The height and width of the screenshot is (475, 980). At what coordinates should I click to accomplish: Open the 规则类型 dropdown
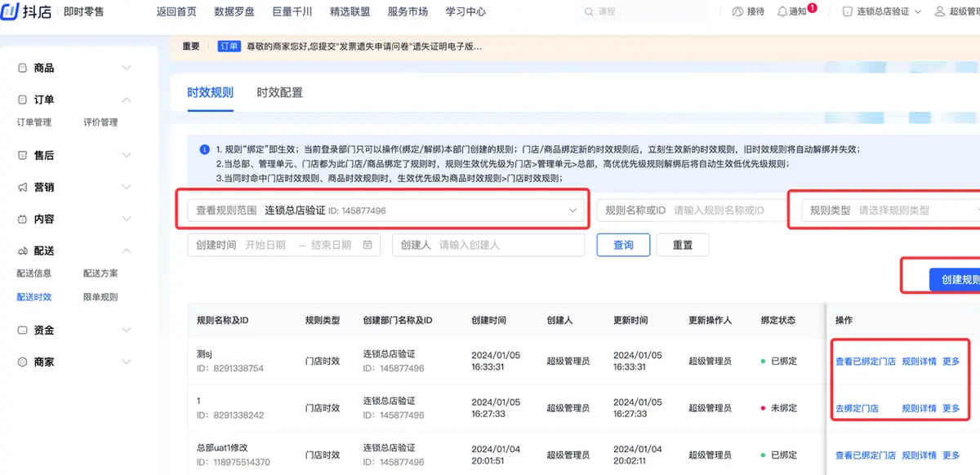pyautogui.click(x=890, y=211)
